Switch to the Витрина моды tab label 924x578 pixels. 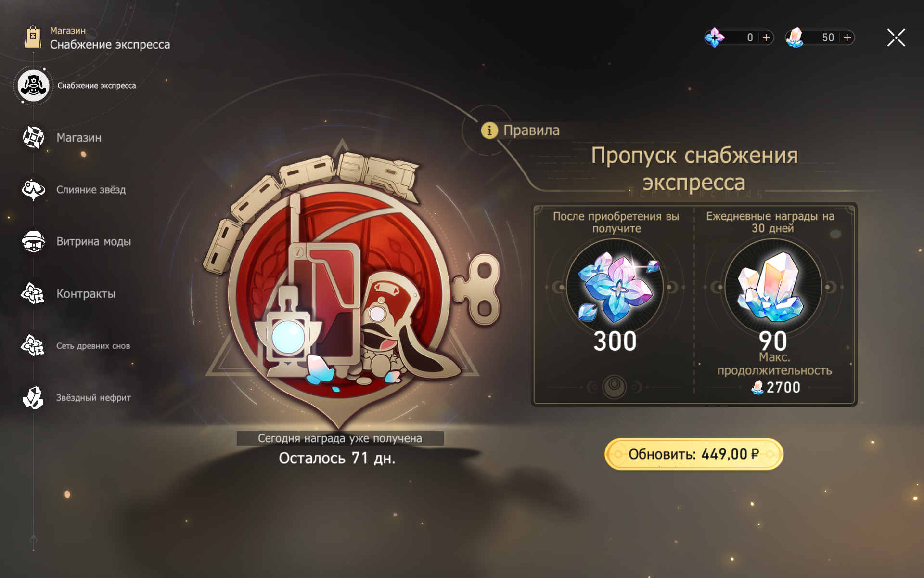coord(94,241)
